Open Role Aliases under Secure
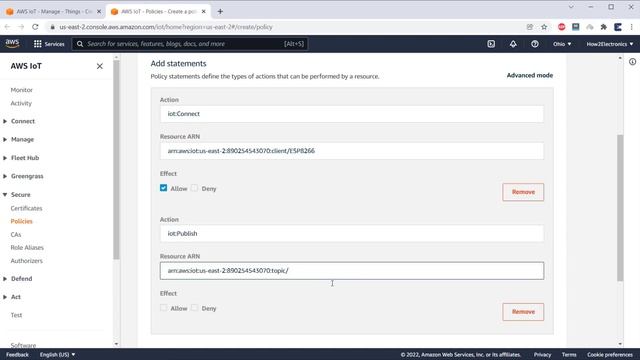Screen dimensions: 640x360 (27, 248)
